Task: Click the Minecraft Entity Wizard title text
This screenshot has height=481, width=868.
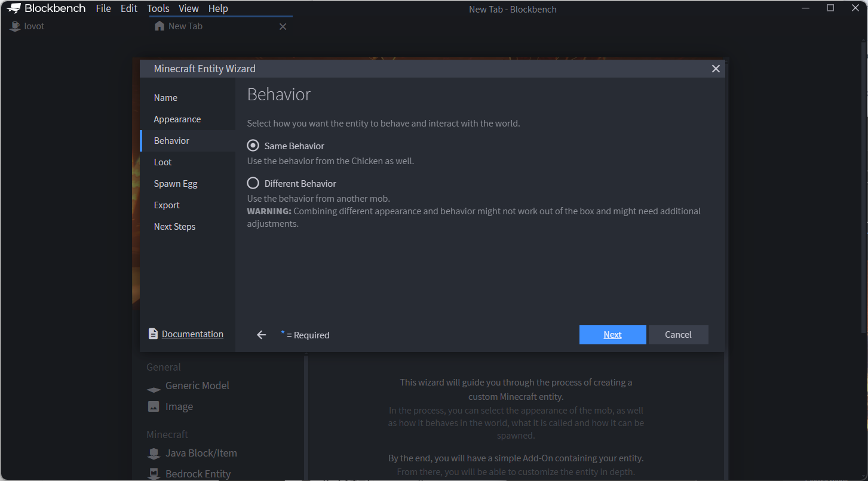Action: (x=204, y=69)
